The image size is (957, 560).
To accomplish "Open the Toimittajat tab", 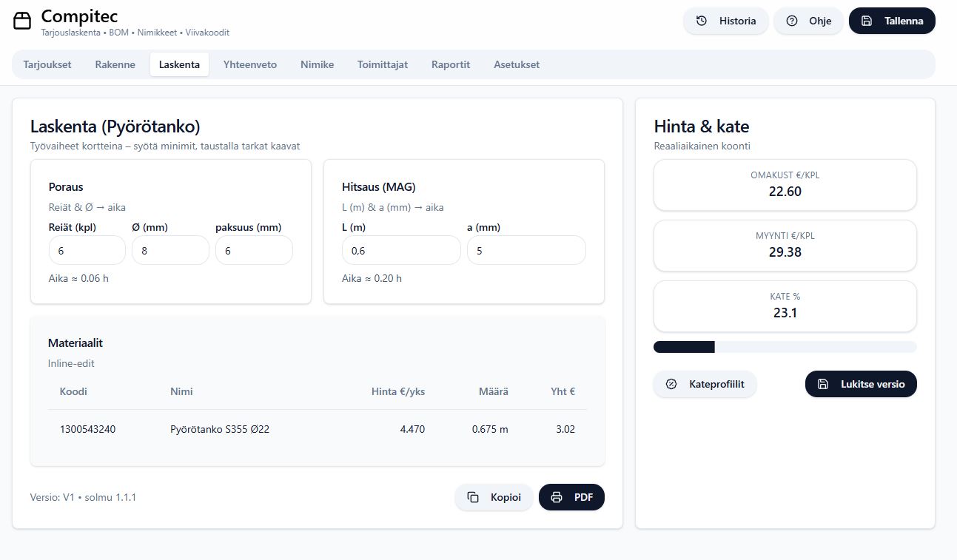I will pos(382,64).
